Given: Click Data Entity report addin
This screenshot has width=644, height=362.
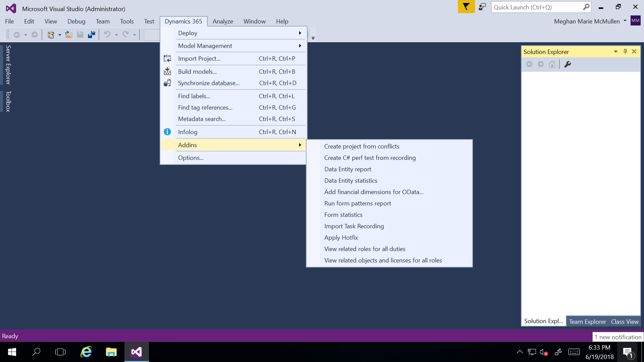Looking at the screenshot, I should (347, 169).
